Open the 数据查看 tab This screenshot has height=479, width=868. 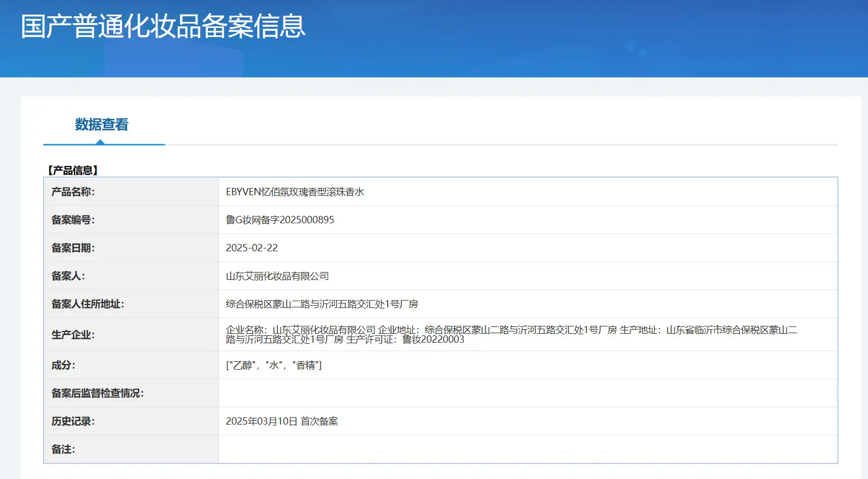point(101,125)
